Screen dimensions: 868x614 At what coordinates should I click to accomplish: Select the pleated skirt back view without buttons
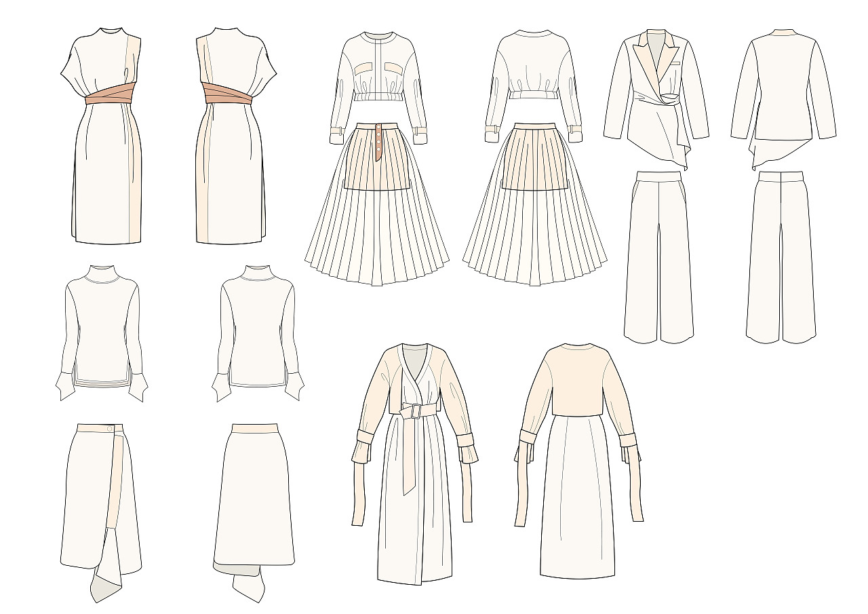tap(535, 204)
